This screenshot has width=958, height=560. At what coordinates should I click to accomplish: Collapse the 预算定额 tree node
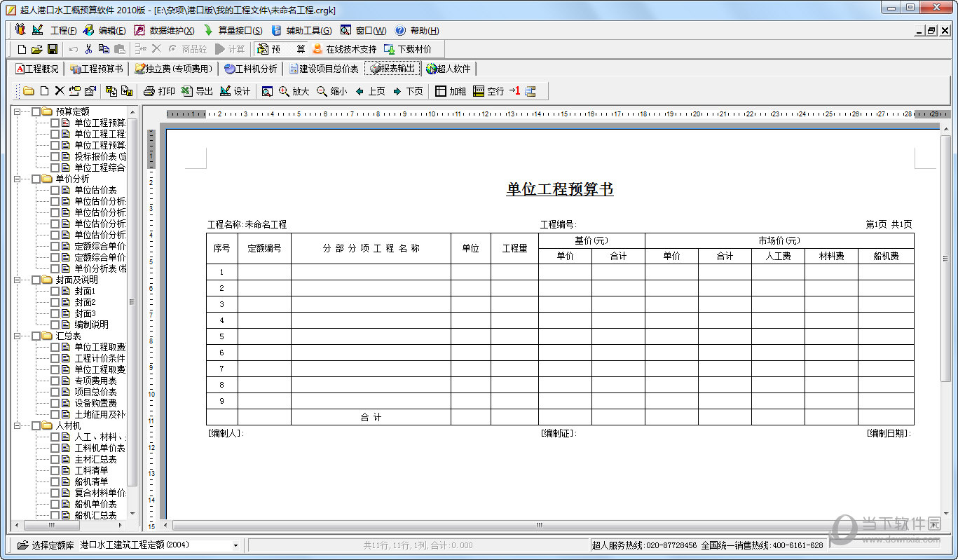pos(17,111)
